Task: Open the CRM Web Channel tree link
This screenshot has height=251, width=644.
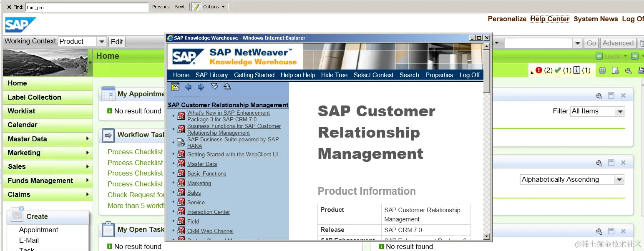Action: click(210, 231)
